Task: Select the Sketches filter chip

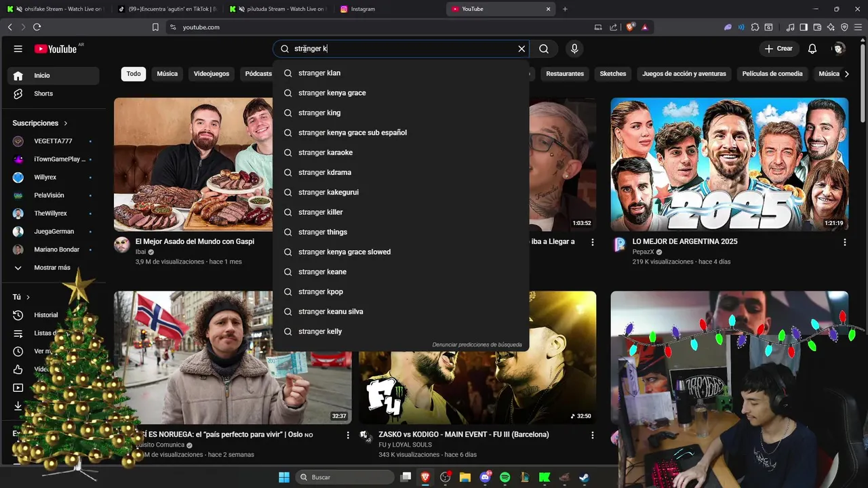Action: pos(613,74)
